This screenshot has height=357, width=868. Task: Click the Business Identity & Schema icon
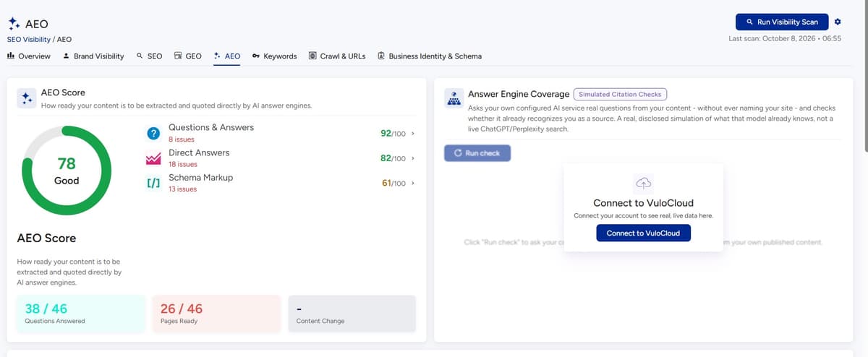(381, 56)
